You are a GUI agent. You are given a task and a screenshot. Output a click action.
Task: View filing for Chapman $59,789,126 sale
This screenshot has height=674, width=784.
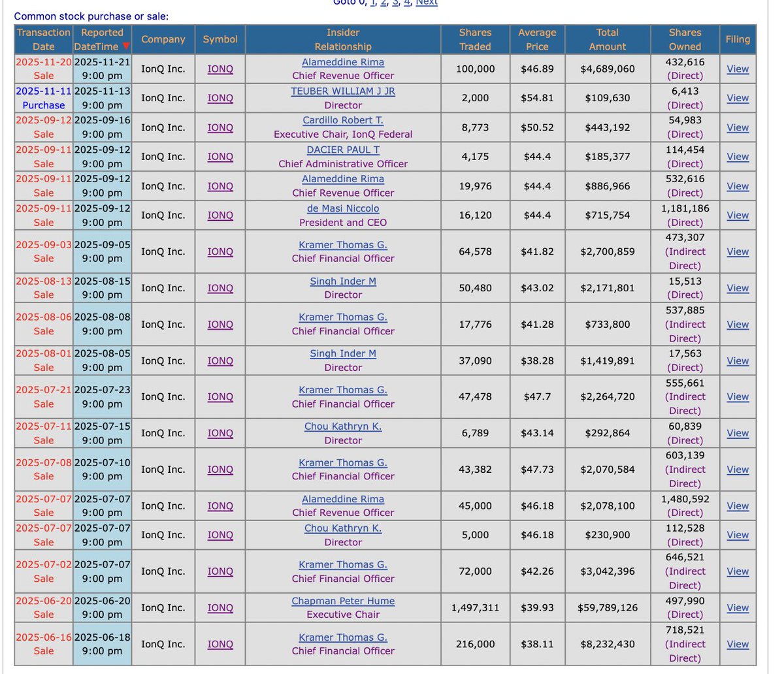(x=738, y=607)
